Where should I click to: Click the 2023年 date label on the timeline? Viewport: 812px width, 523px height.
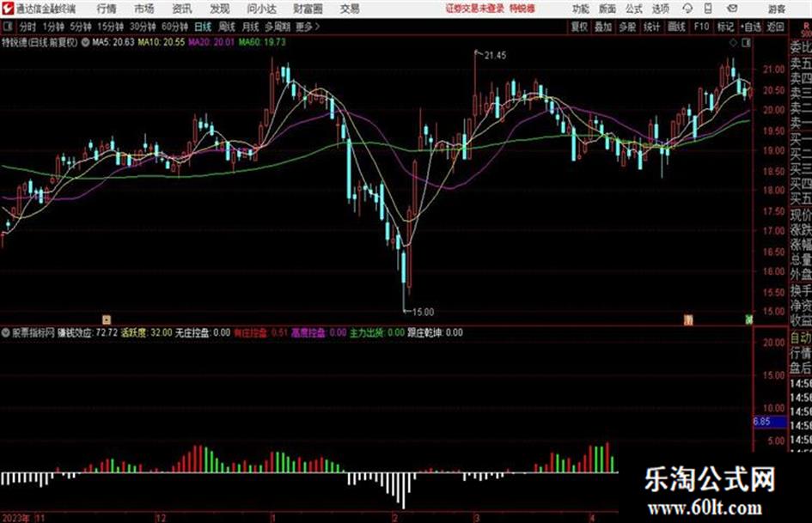(15, 518)
